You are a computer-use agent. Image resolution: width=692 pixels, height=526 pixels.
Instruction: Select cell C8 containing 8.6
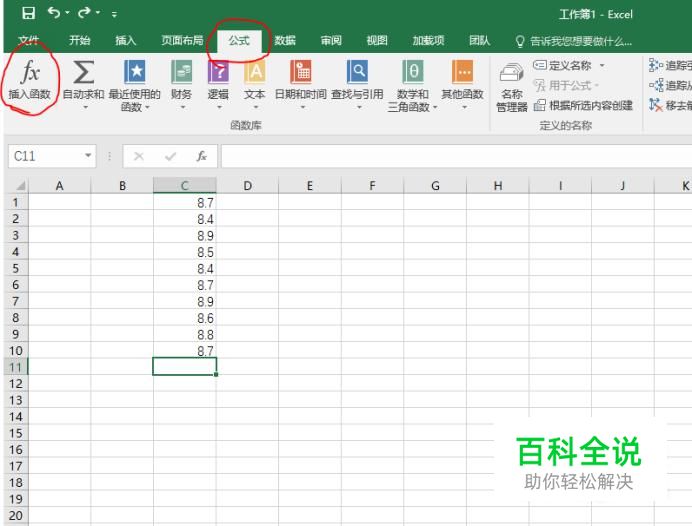[x=185, y=318]
